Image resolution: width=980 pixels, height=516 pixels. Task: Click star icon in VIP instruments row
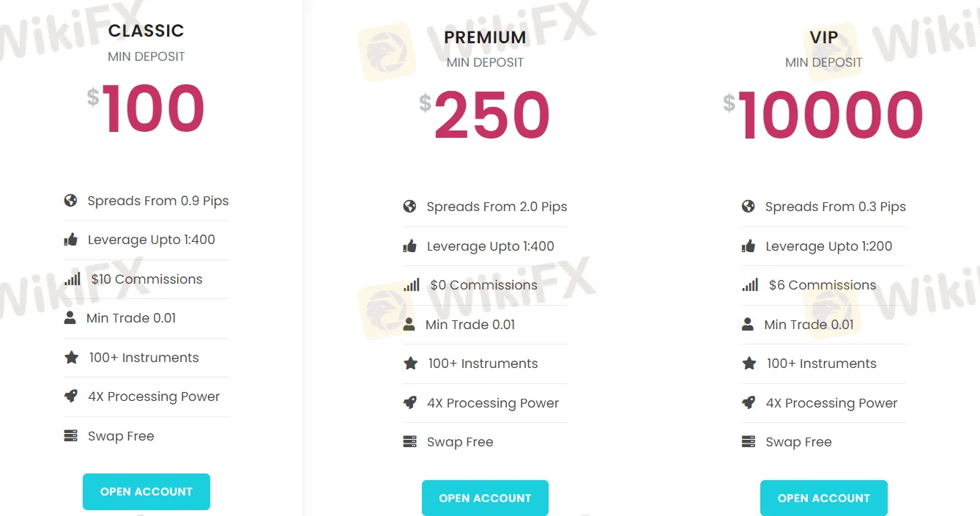749,364
